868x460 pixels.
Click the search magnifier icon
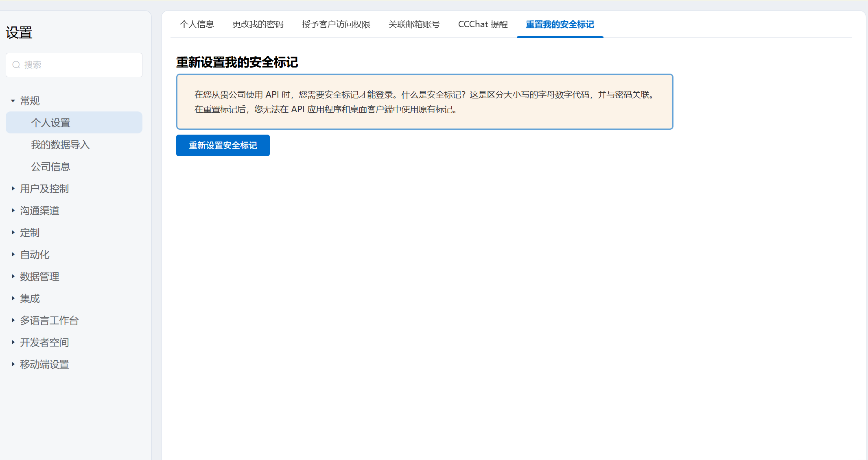click(16, 65)
